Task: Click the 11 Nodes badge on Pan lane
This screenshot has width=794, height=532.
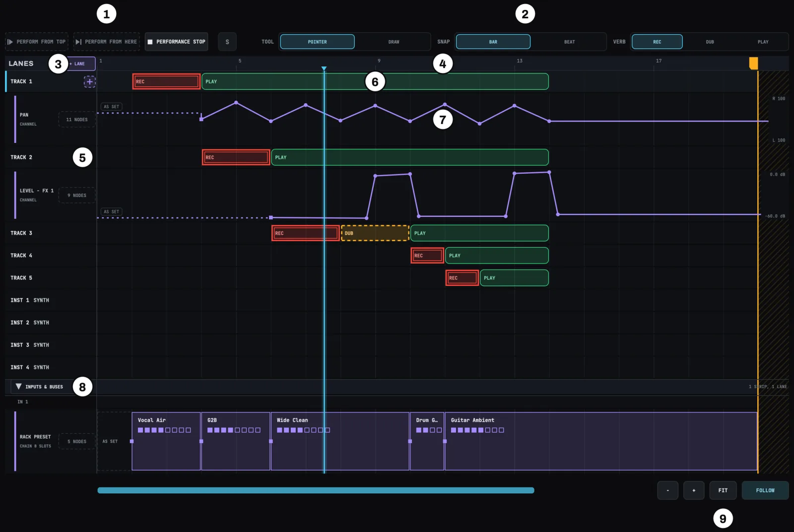Action: [77, 120]
